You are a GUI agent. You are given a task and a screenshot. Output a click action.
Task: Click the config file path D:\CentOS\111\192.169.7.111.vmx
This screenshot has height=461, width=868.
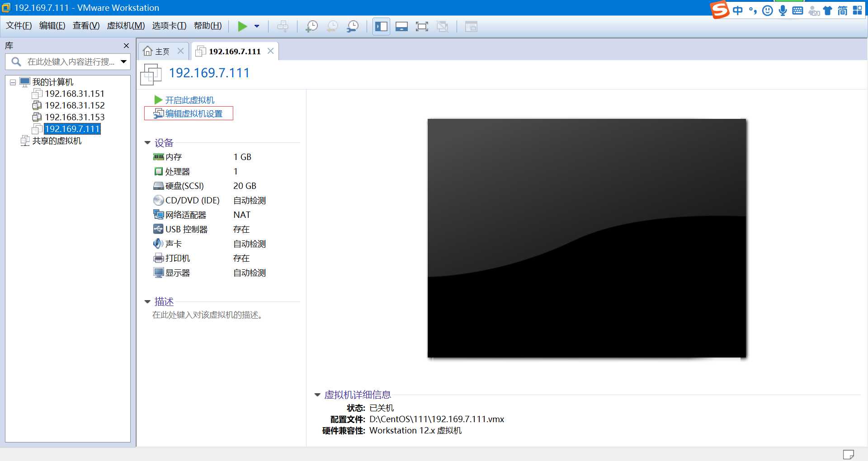tap(437, 419)
